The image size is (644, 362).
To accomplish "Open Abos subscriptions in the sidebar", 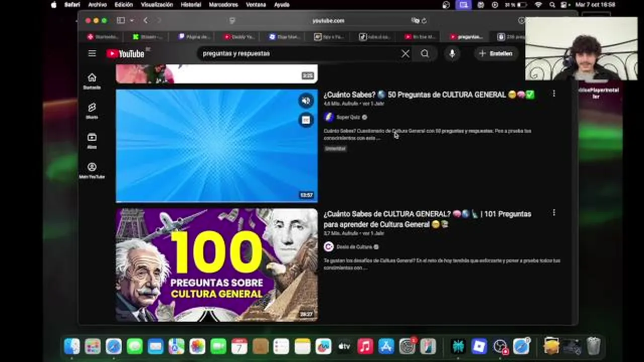I will pyautogui.click(x=92, y=141).
